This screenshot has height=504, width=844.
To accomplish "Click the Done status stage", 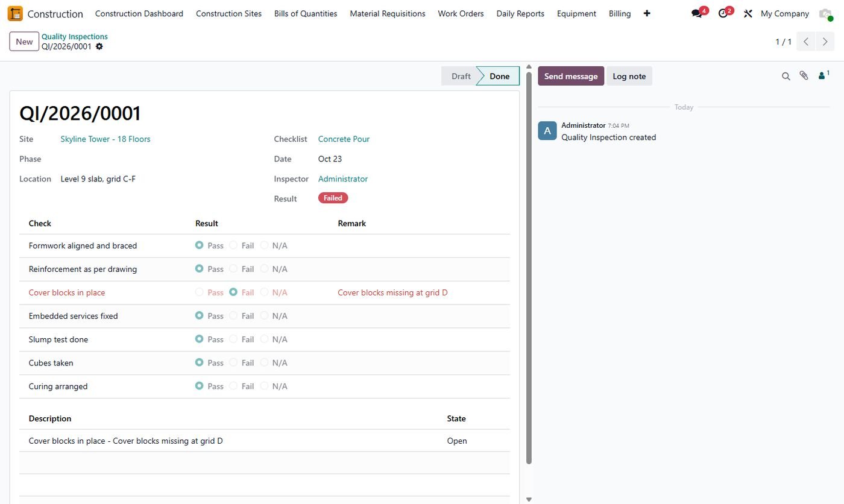I will click(499, 76).
